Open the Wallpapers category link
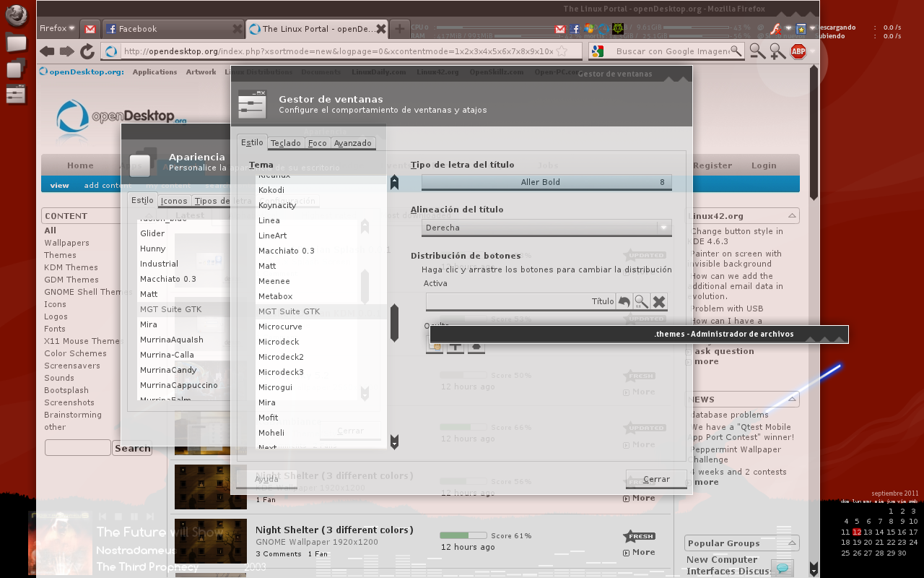This screenshot has height=578, width=924. tap(66, 243)
